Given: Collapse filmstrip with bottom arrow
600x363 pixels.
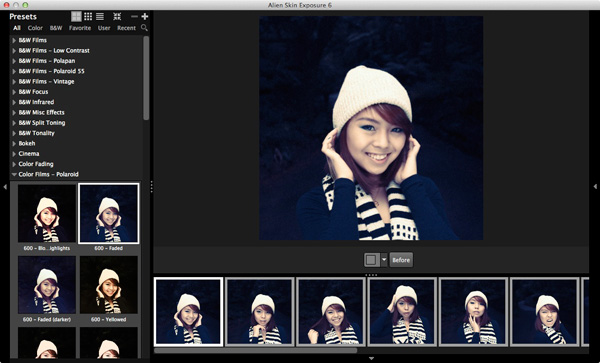Looking at the screenshot, I should click(x=371, y=358).
